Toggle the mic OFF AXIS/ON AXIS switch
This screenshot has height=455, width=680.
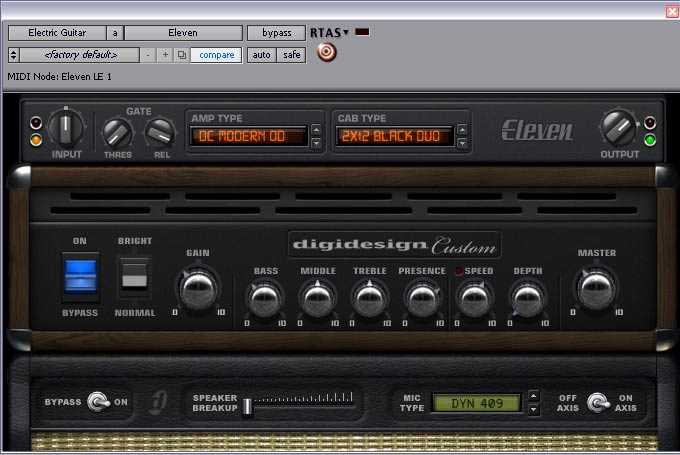[x=598, y=403]
